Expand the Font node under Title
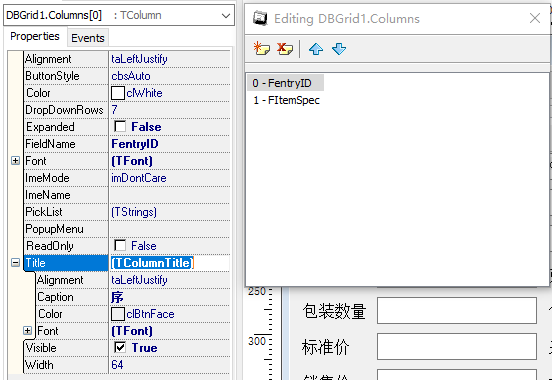Screen dimensions: 552x380 click(x=27, y=331)
